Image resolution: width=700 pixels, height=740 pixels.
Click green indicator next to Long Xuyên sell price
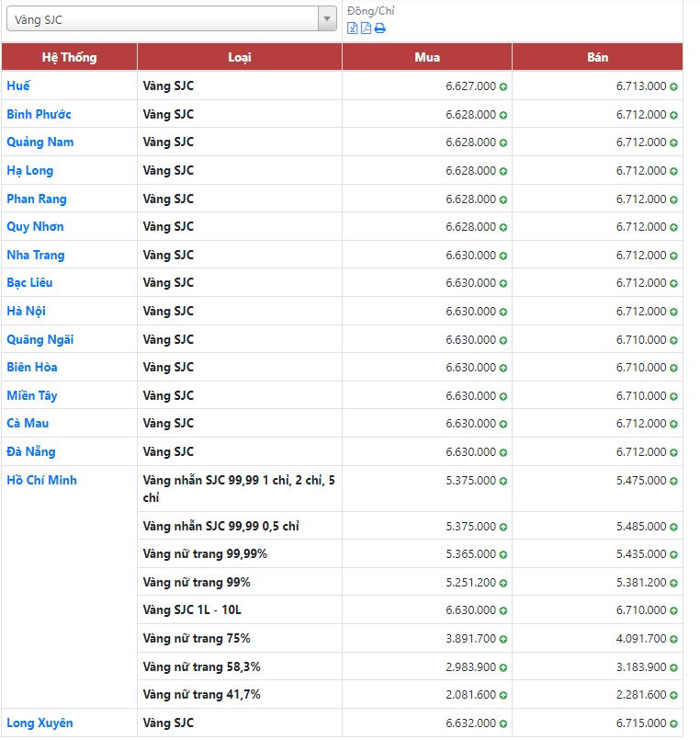click(673, 723)
